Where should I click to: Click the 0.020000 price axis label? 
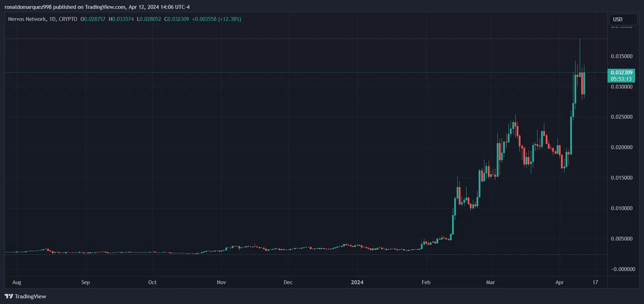(x=622, y=147)
